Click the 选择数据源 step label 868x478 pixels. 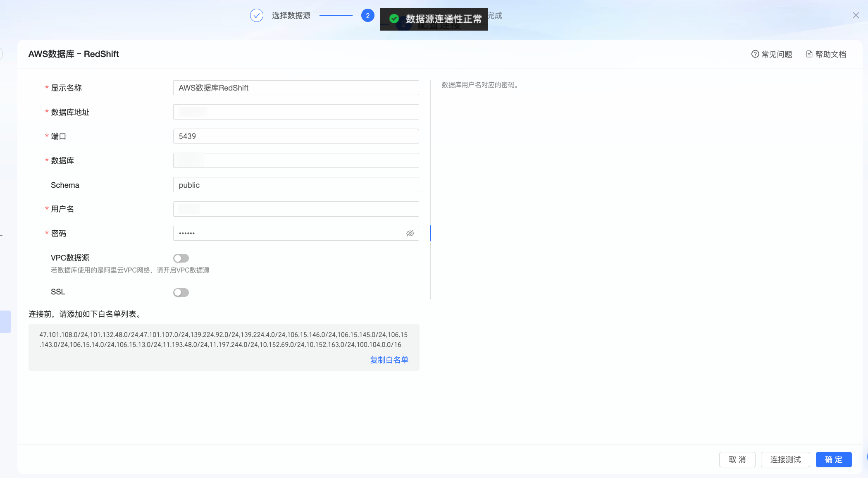click(291, 16)
